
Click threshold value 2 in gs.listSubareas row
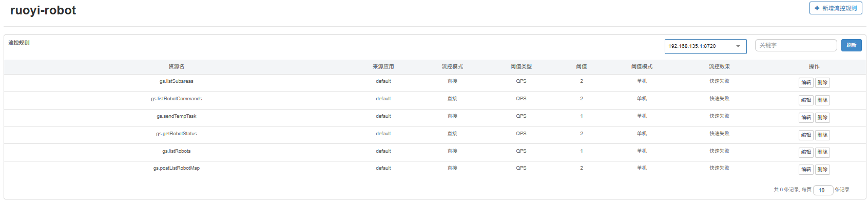(x=582, y=81)
